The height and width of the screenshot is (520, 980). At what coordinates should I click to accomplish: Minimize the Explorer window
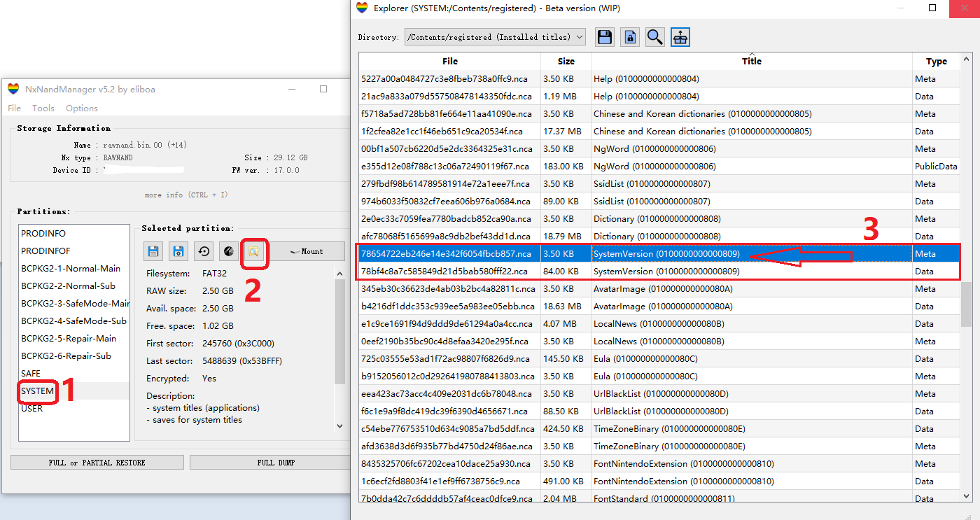pyautogui.click(x=899, y=8)
